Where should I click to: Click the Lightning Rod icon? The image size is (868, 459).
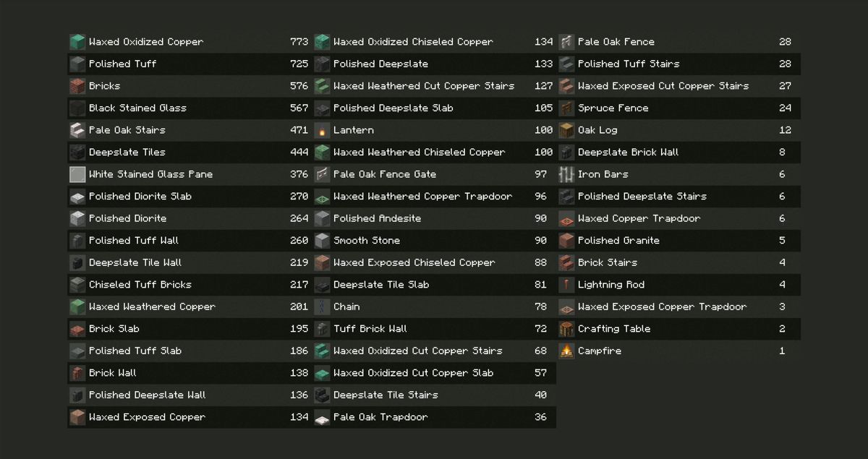click(566, 285)
